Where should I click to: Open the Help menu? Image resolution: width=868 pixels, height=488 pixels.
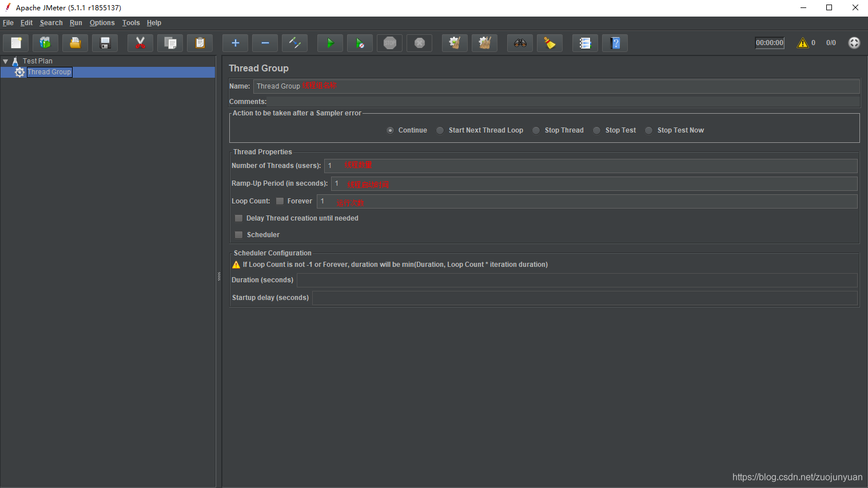point(154,23)
